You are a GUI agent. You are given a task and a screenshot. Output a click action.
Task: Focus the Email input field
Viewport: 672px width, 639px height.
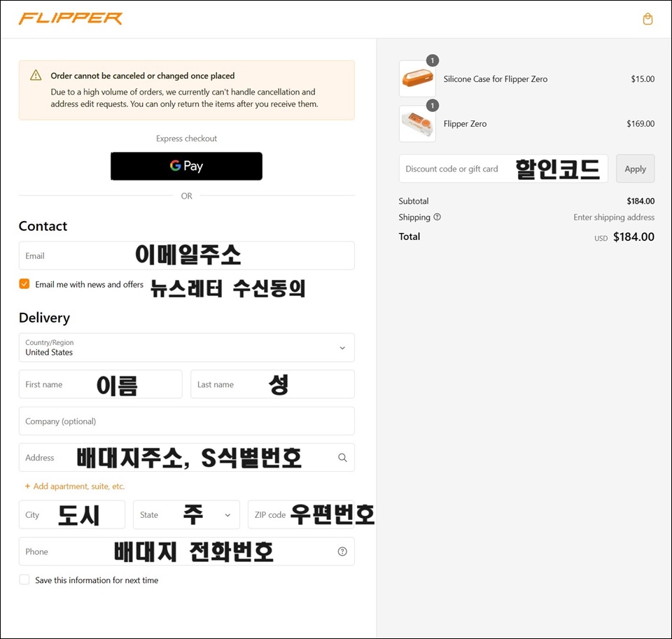point(186,256)
